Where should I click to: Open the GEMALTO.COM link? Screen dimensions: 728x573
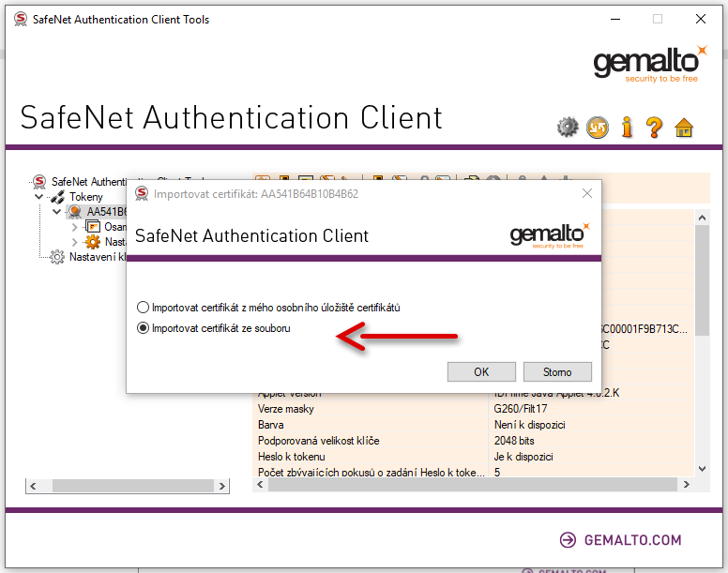[x=632, y=540]
